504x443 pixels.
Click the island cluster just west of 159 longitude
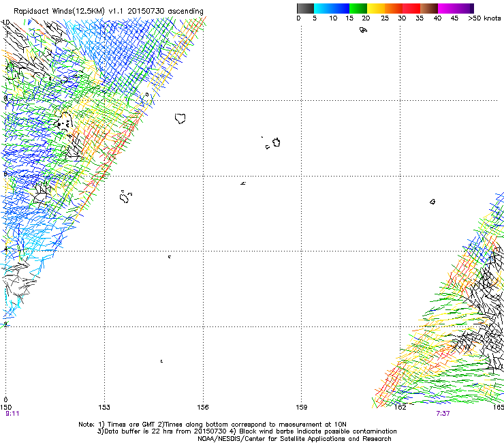[273, 143]
